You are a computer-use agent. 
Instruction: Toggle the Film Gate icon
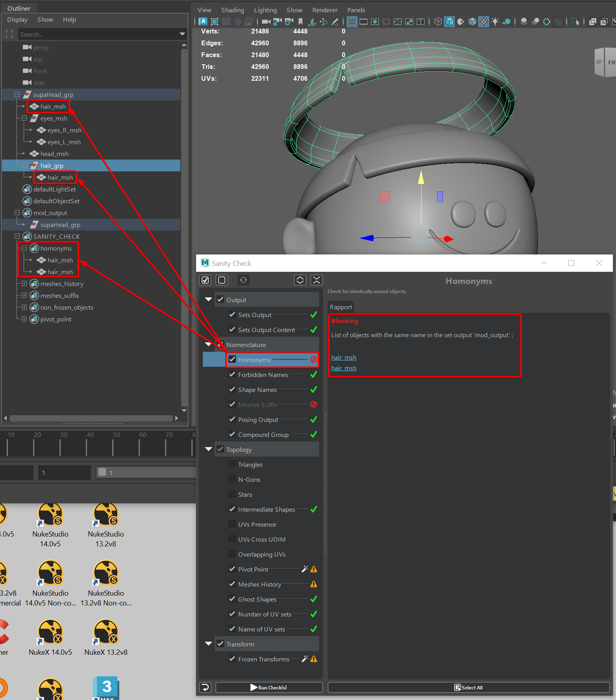pos(364,22)
